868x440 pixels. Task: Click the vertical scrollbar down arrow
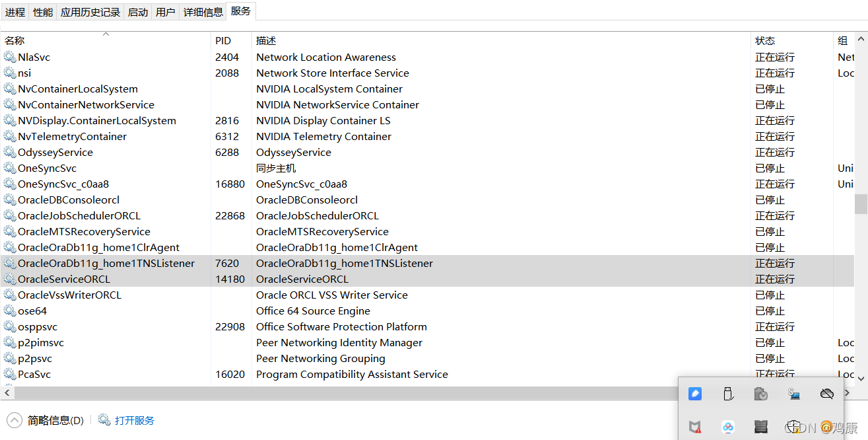tap(861, 378)
